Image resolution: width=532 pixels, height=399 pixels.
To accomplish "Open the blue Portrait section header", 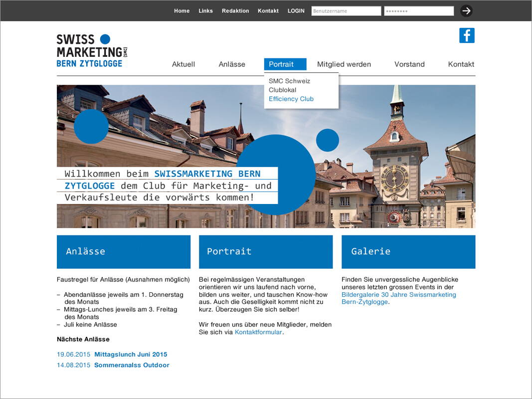I will point(266,252).
